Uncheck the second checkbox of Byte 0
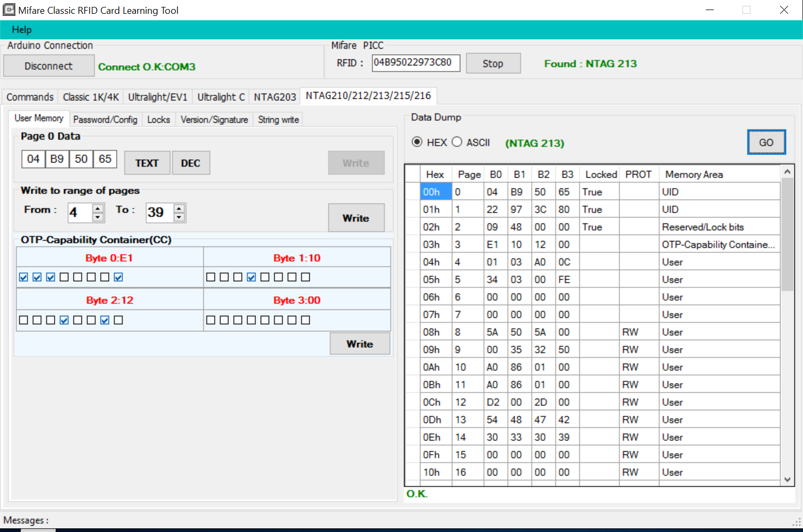 pyautogui.click(x=37, y=277)
